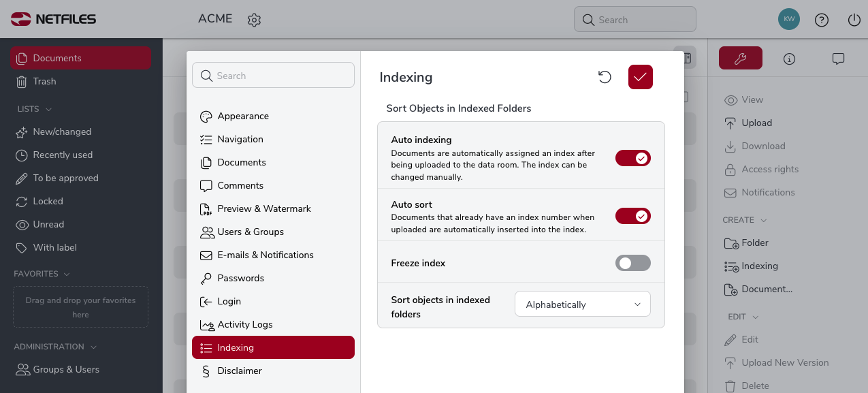Click the settings Search field

(274, 75)
